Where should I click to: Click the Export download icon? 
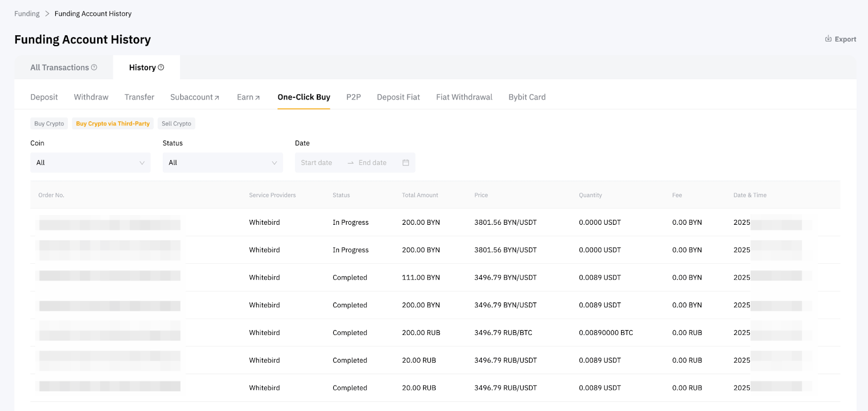828,39
